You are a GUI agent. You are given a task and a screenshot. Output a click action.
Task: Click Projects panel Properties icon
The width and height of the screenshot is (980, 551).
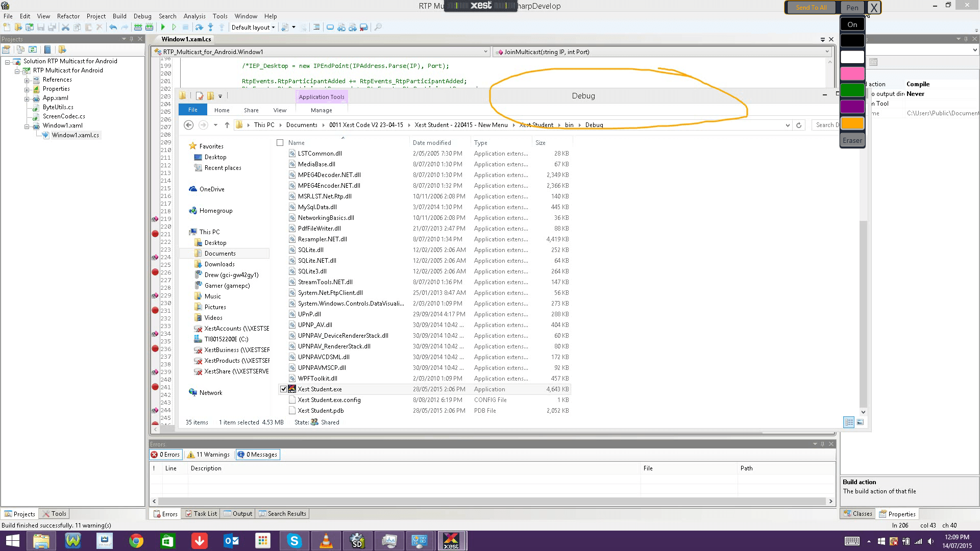pos(6,49)
